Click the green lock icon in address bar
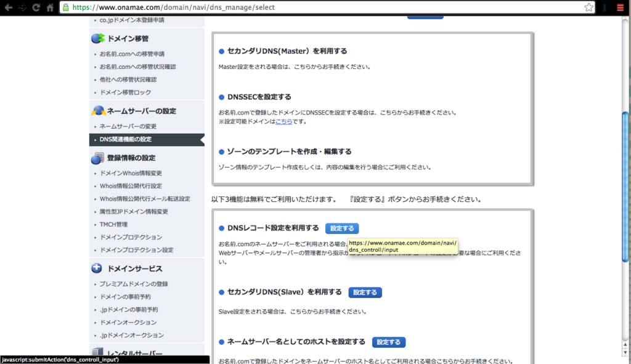The width and height of the screenshot is (631, 364). (65, 8)
